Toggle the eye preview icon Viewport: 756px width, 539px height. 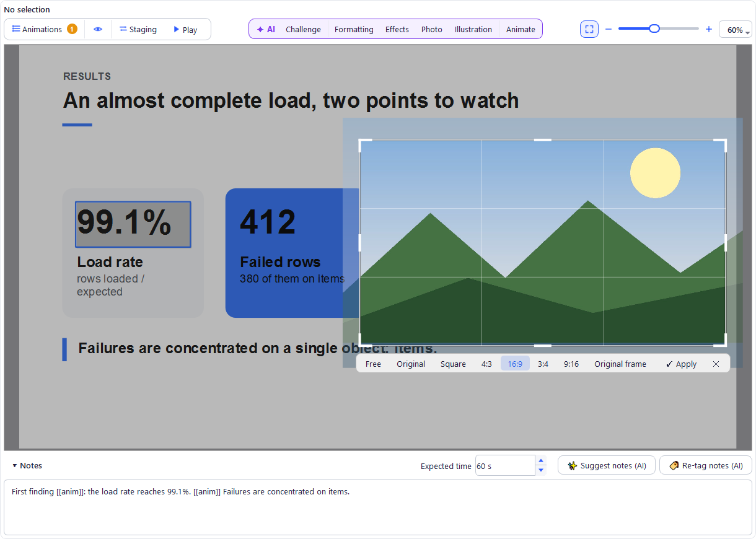pos(98,29)
